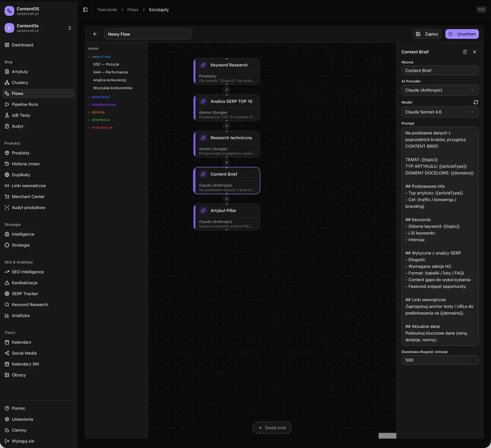This screenshot has height=448, width=491.
Task: Refresh model list icon next to Model
Action: 476,102
